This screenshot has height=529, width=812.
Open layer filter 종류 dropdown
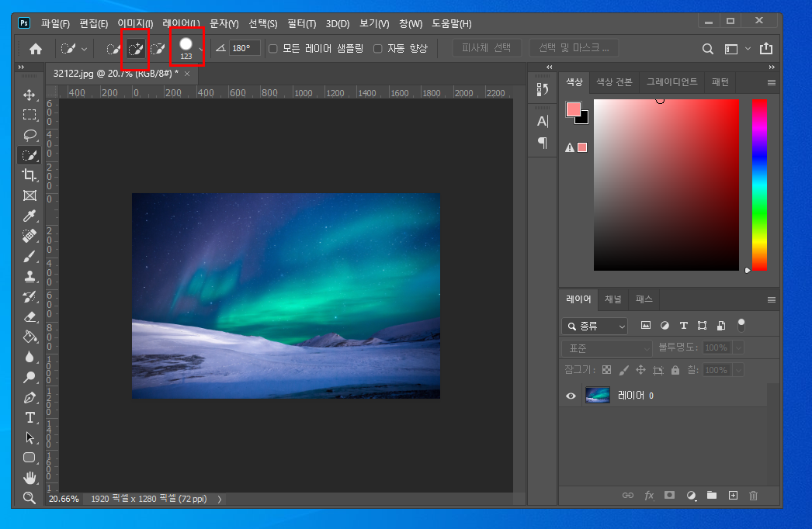pos(595,326)
